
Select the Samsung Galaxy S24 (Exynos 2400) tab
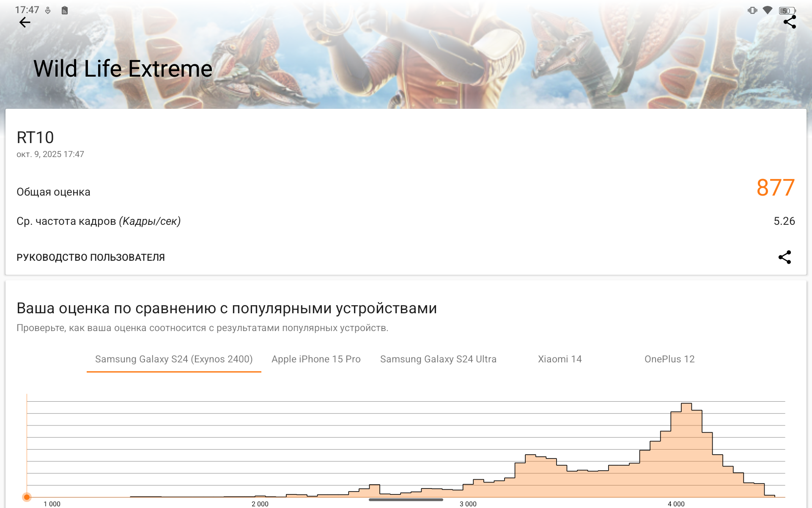click(174, 359)
